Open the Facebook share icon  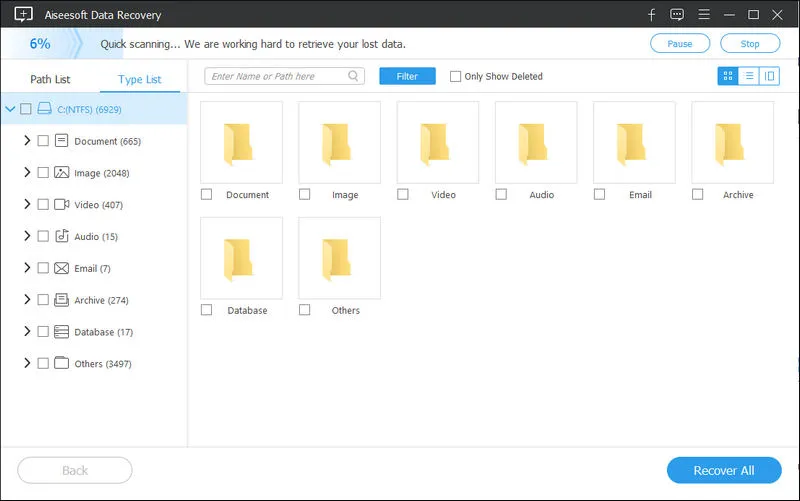point(652,14)
